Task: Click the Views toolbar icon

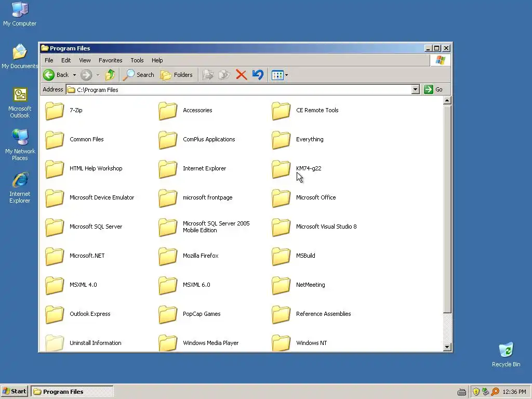Action: coord(277,75)
